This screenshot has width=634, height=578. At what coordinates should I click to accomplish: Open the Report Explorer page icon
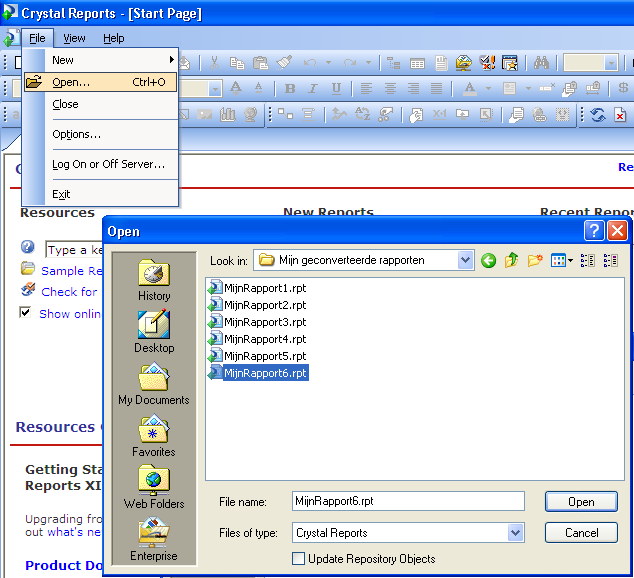click(441, 63)
